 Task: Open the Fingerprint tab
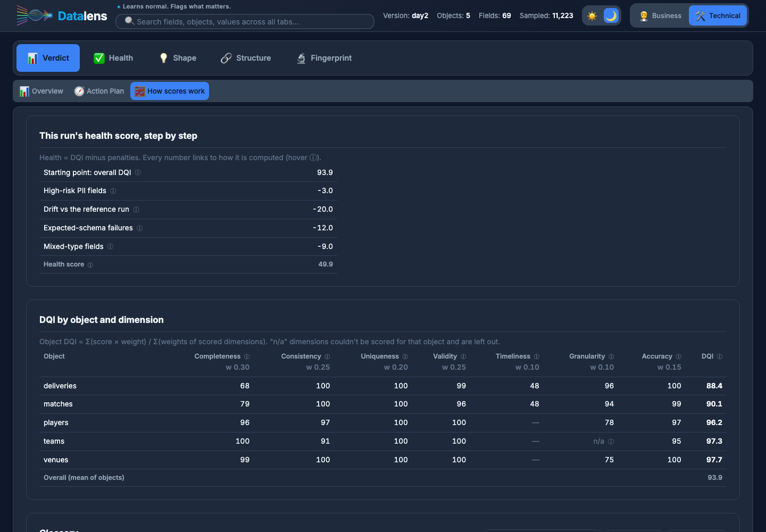324,58
